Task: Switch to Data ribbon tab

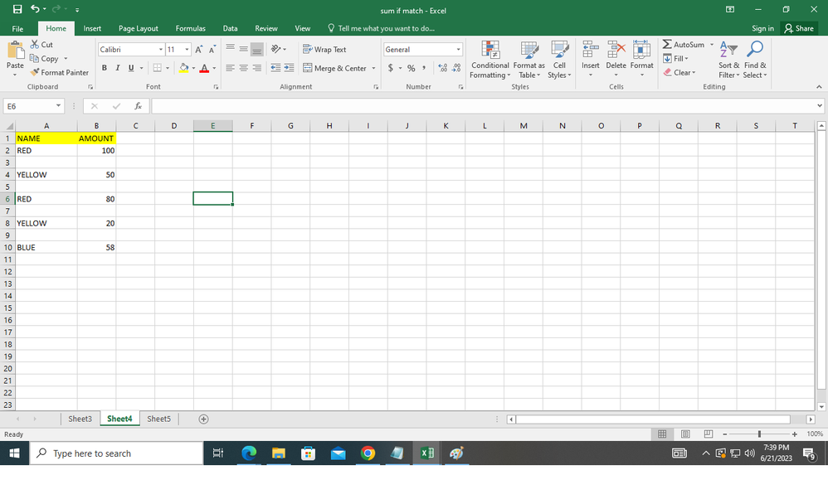Action: point(230,28)
